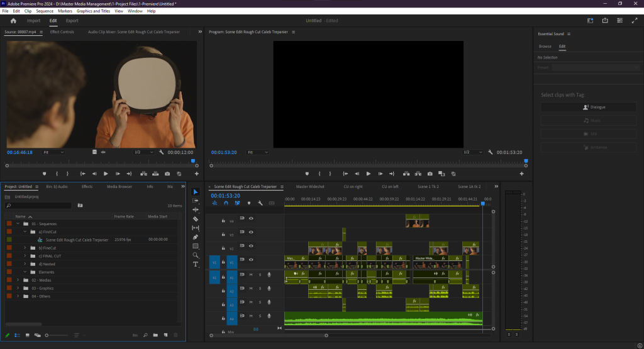Toggle timeline Snap magnet icon
Image resolution: width=644 pixels, height=349 pixels.
coord(226,203)
